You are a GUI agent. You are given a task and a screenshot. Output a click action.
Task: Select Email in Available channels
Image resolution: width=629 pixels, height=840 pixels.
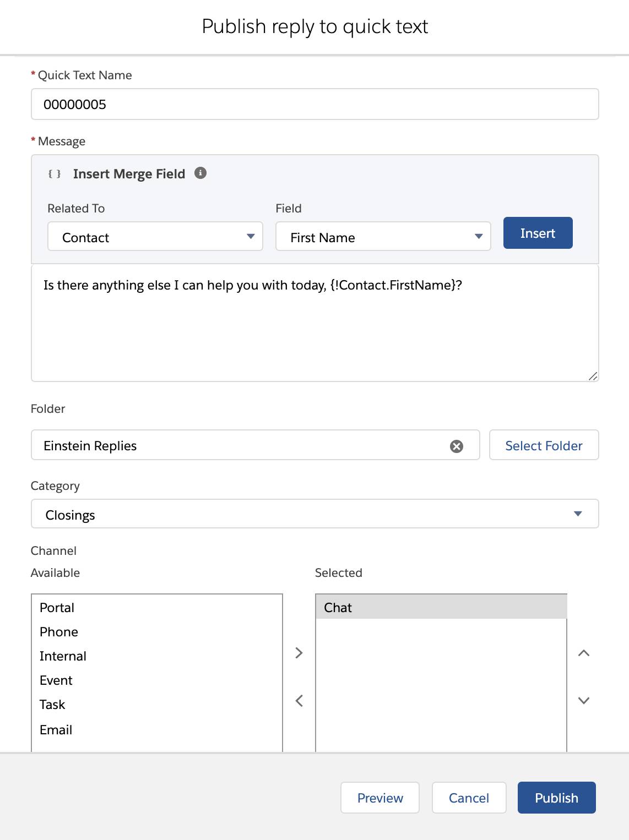[x=56, y=730]
